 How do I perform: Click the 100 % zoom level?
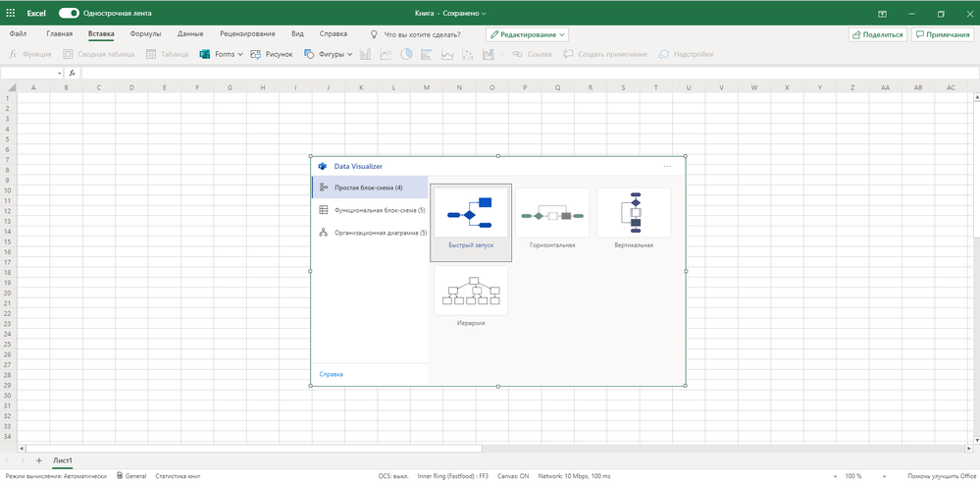coord(853,476)
